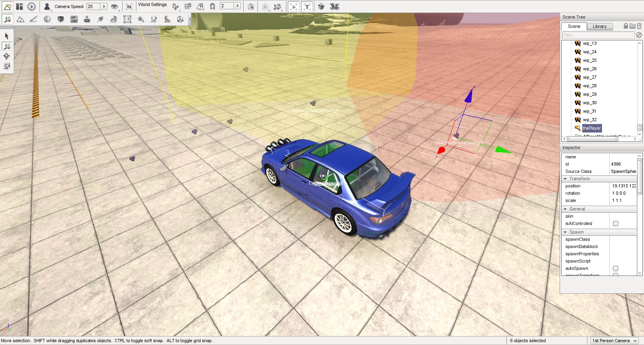The height and width of the screenshot is (345, 644).
Task: Select the Decal Editor stamp tool
Action: point(87,19)
